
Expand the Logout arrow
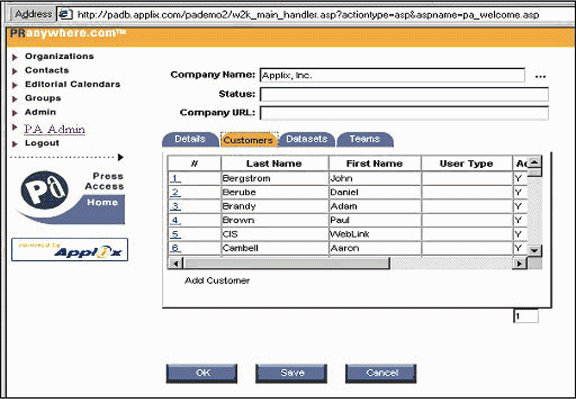coord(15,144)
